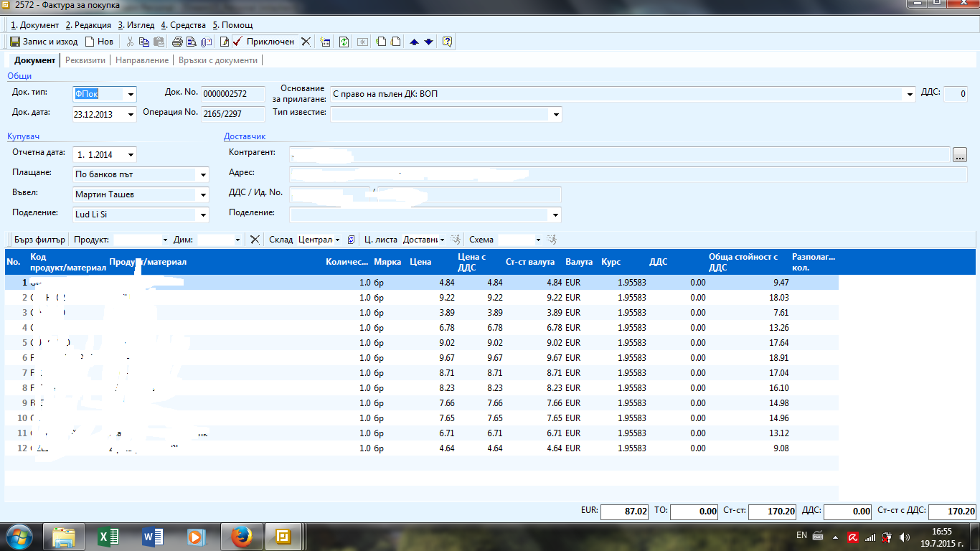The height and width of the screenshot is (551, 980).
Task: Click the refresh icon next to Склад
Action: (352, 240)
